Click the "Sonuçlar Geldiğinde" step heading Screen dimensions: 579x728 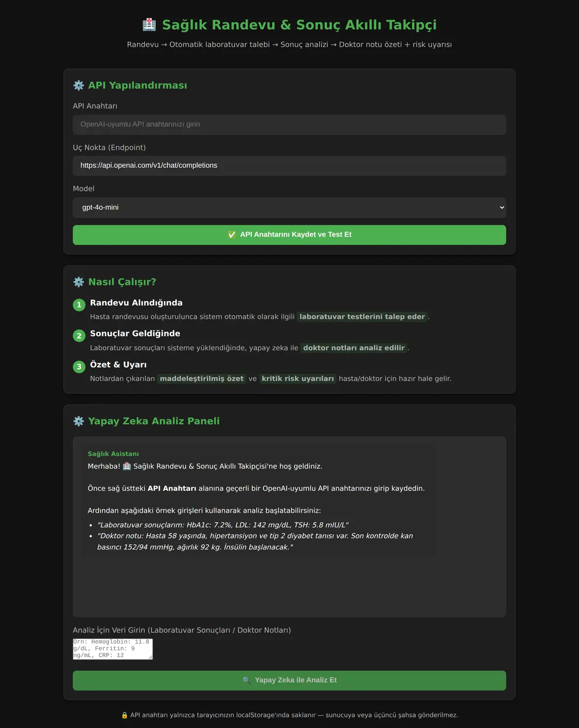point(135,334)
